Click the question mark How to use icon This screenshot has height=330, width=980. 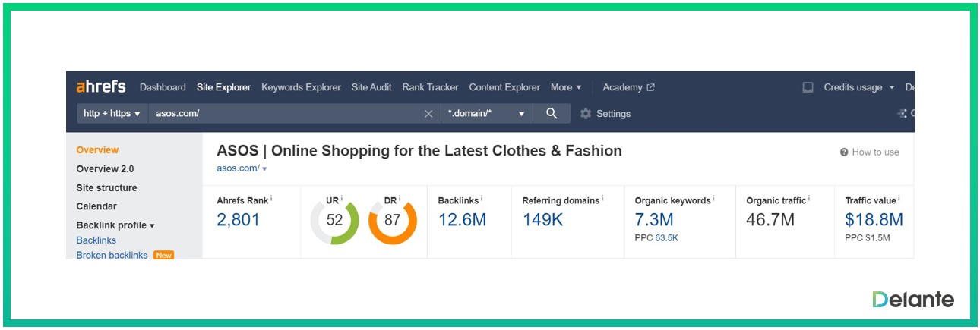tap(844, 152)
